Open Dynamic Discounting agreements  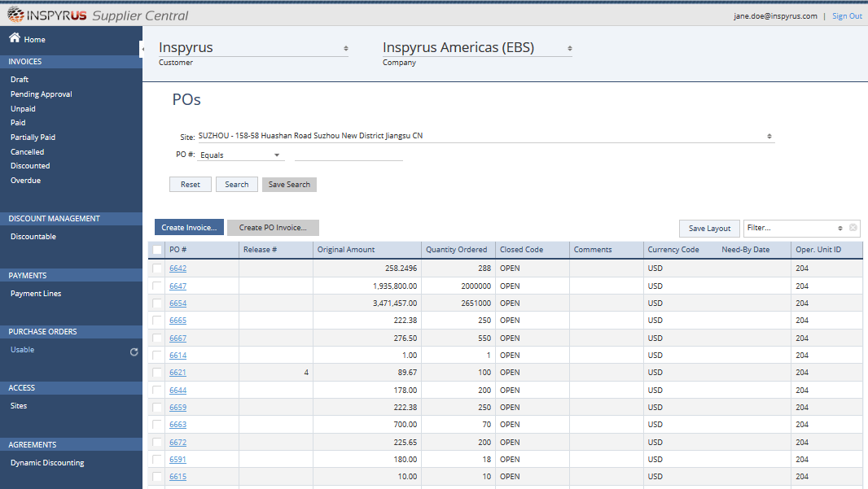pos(47,463)
